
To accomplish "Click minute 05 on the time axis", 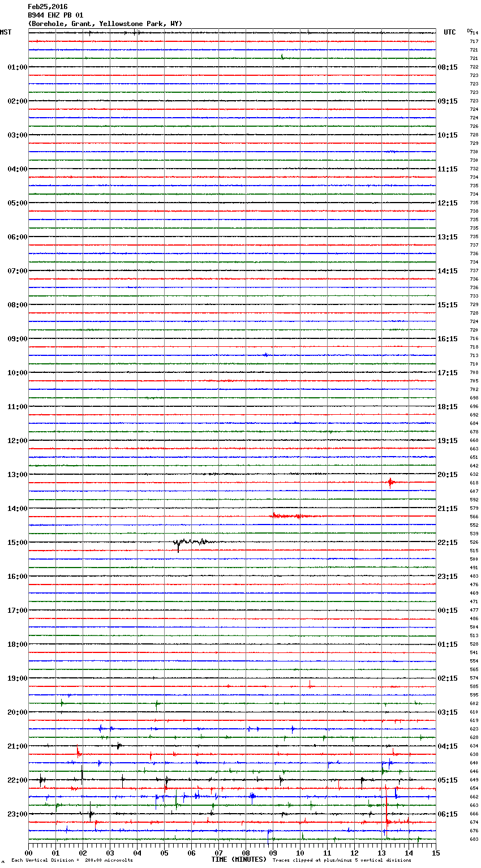I will coord(164,852).
